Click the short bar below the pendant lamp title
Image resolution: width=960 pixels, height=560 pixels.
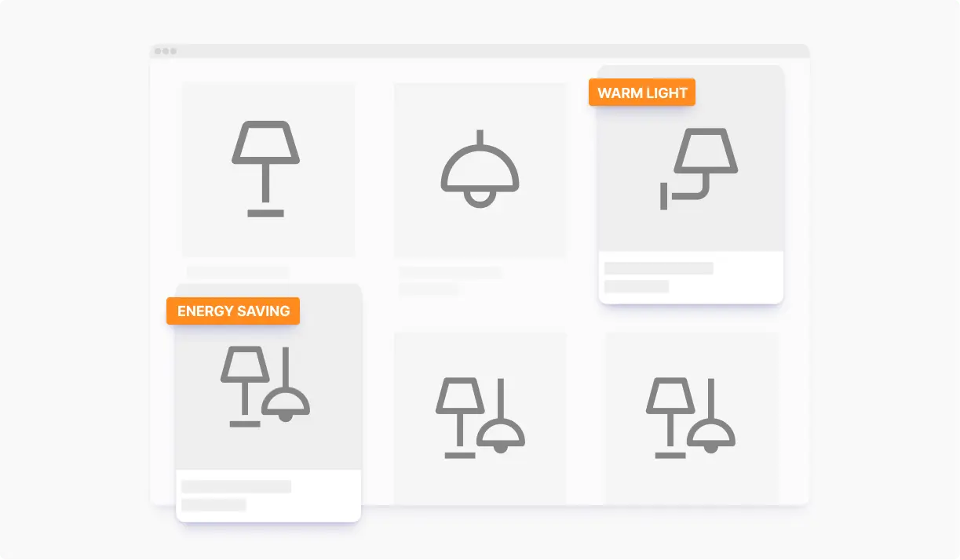429,289
